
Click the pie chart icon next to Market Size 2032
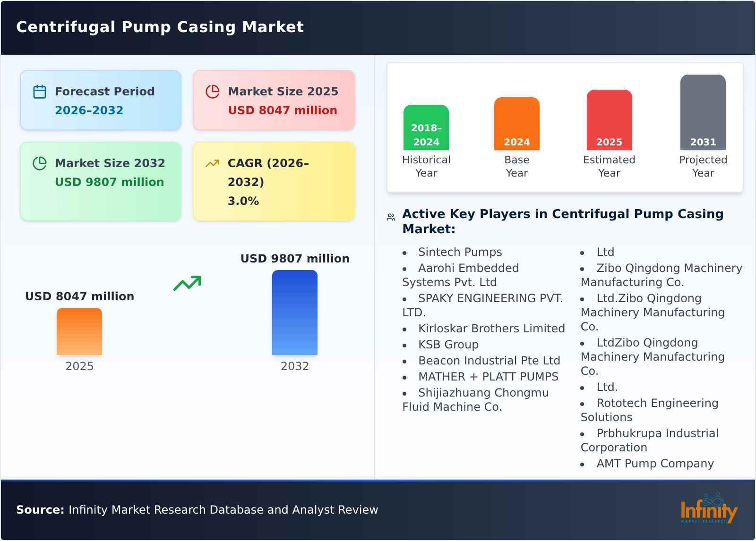pos(40,163)
